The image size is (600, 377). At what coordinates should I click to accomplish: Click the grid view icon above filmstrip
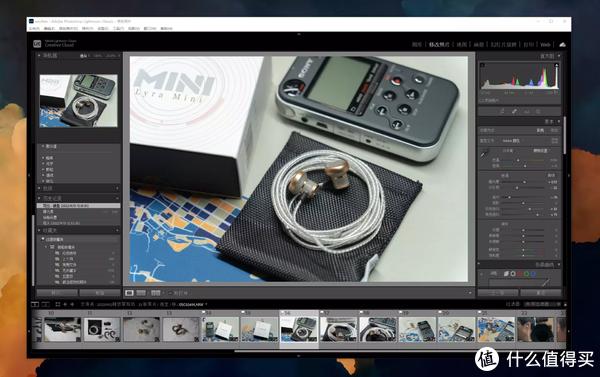pos(57,304)
